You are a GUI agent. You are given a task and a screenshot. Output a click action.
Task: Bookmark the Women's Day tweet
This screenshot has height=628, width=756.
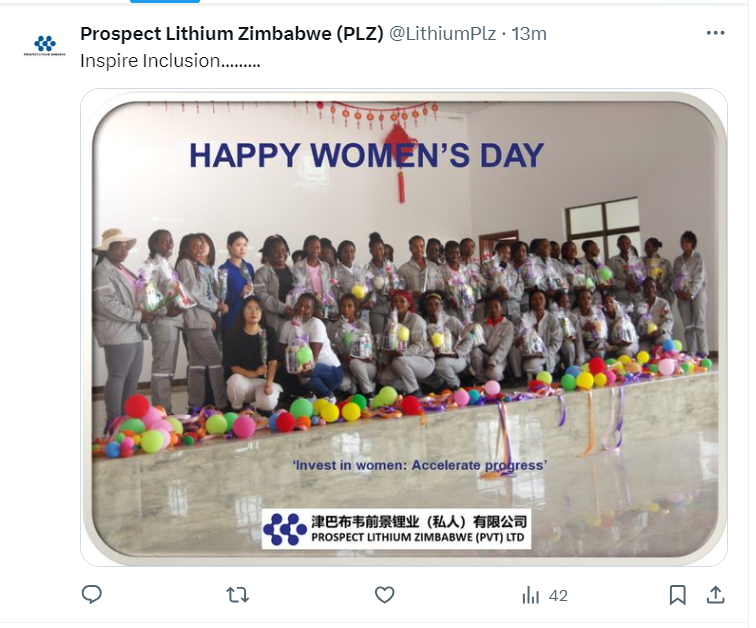pyautogui.click(x=677, y=595)
